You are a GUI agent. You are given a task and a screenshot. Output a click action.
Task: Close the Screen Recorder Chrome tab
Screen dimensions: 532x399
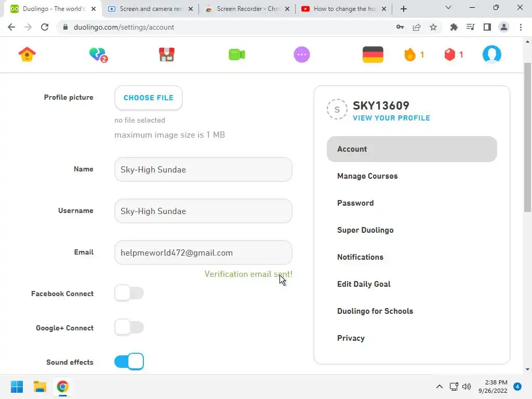[287, 9]
